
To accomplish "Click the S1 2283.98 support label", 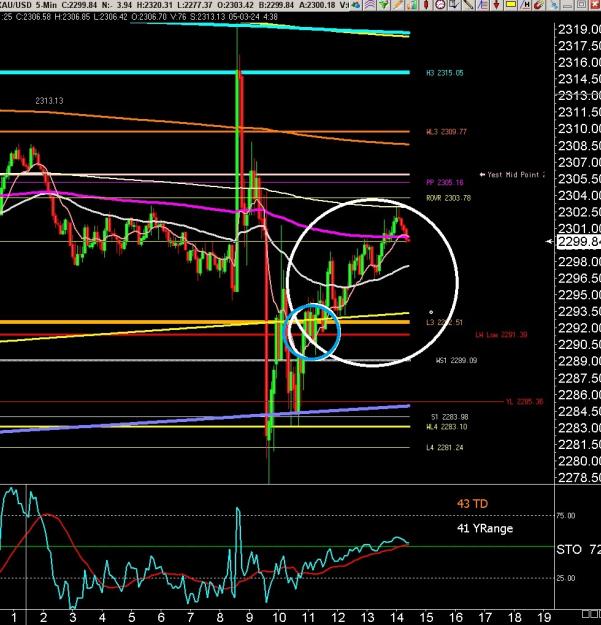I will [450, 417].
